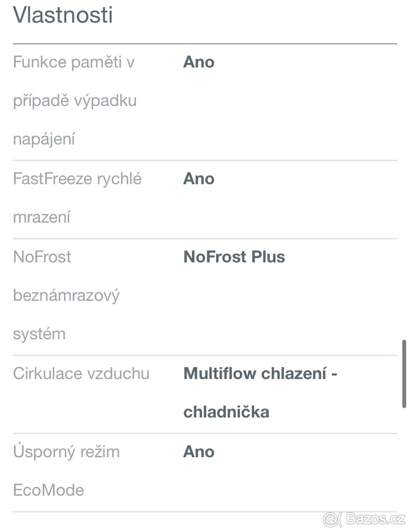Click the gray NoFrost property label
The width and height of the screenshot is (410, 532).
pos(42,257)
